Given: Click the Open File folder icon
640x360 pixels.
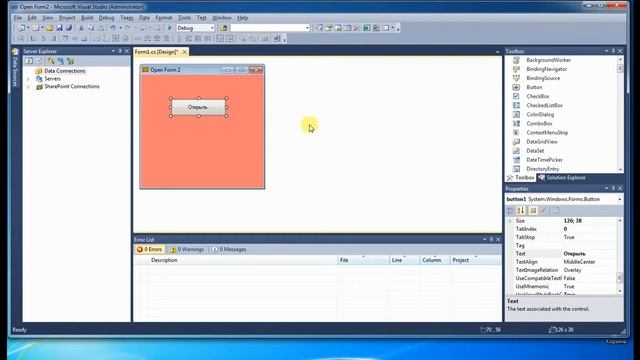Looking at the screenshot, I should 50,28.
